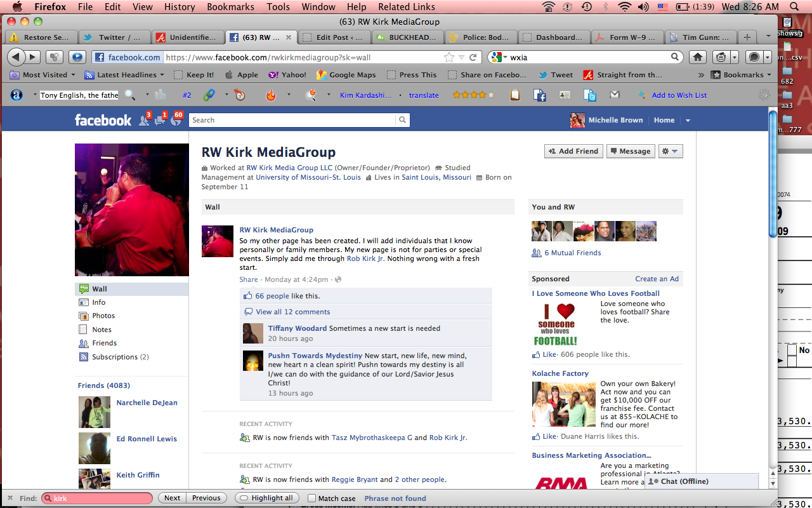The height and width of the screenshot is (508, 812).
Task: Open Facebook notifications globe icon
Action: tap(176, 120)
